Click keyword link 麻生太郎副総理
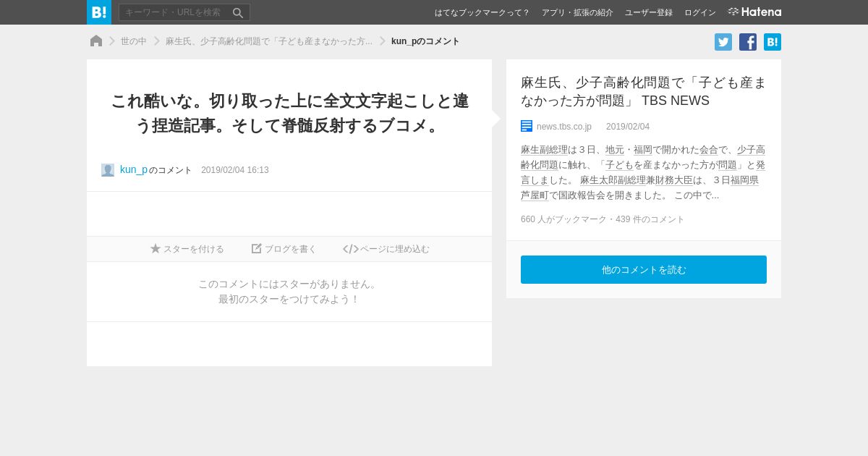 pos(613,180)
